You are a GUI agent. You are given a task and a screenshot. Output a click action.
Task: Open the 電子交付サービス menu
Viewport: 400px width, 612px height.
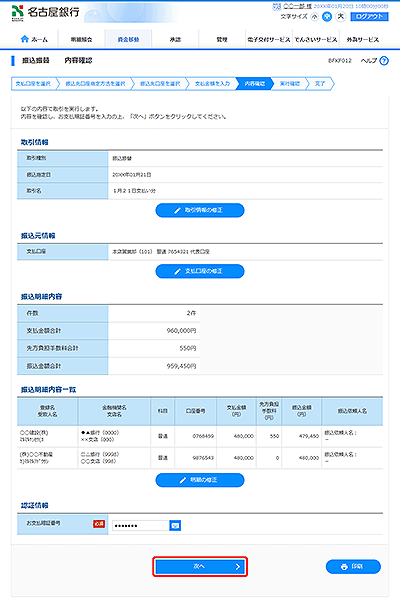coord(268,39)
